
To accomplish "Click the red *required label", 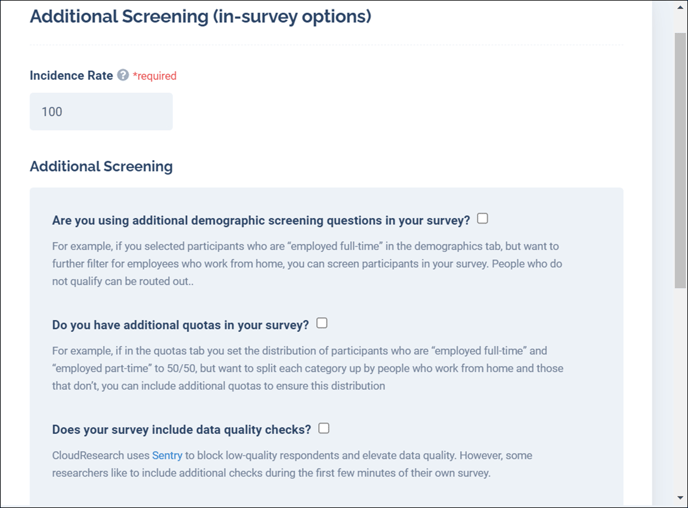I will coord(154,76).
